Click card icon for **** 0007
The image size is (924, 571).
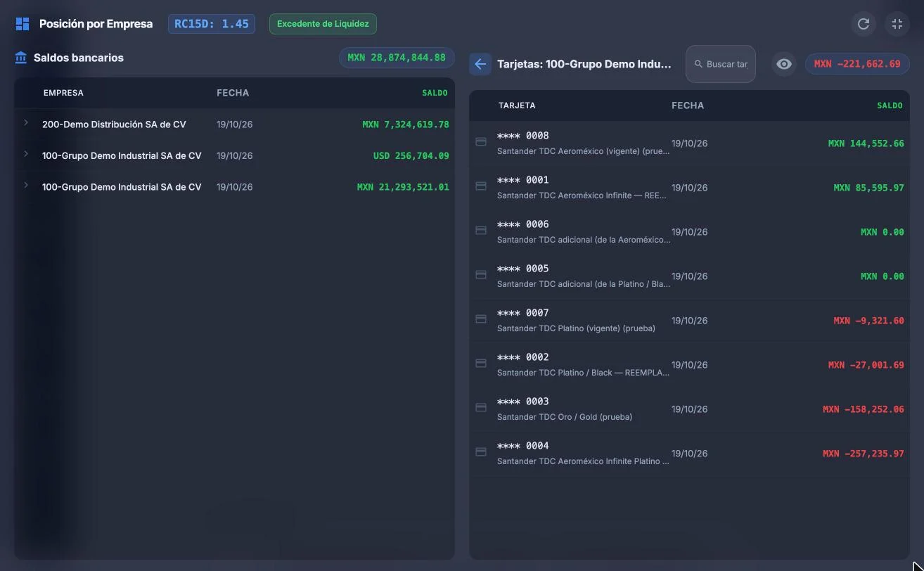481,319
